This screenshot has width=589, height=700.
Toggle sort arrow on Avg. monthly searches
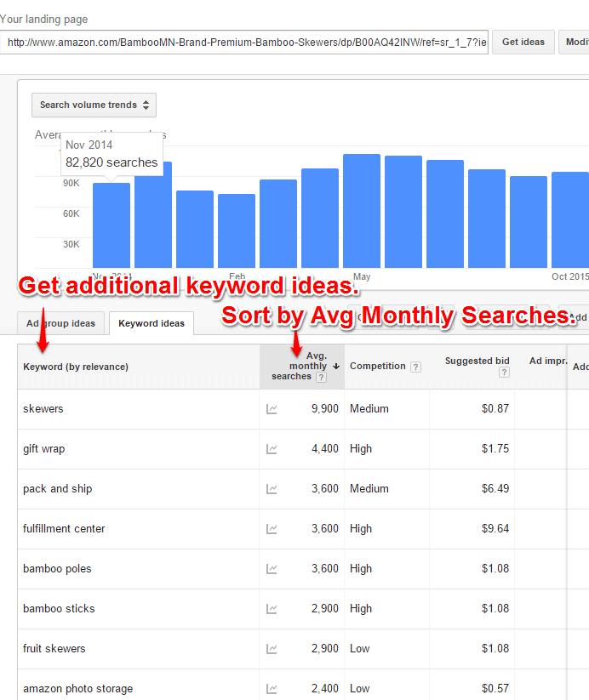pyautogui.click(x=336, y=366)
